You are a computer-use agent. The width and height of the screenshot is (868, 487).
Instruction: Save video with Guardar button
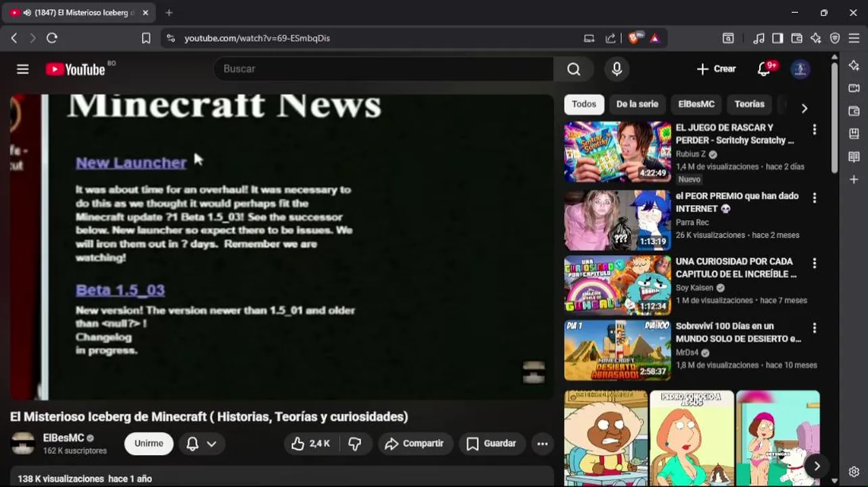[x=491, y=444]
